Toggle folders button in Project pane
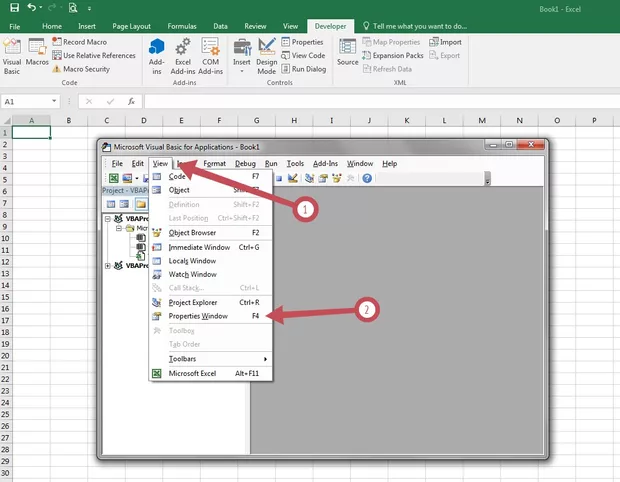620x482 pixels. tap(141, 204)
